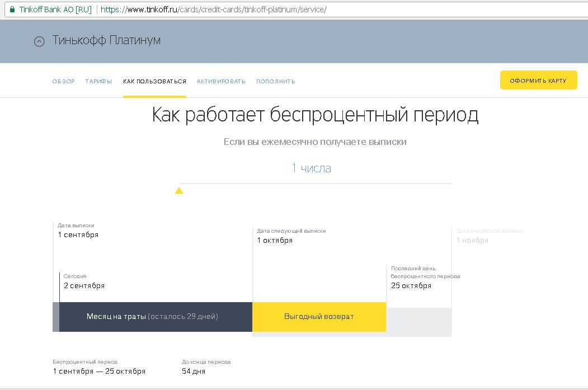Select the Как пользоваться tab
This screenshot has width=588, height=390.
154,81
